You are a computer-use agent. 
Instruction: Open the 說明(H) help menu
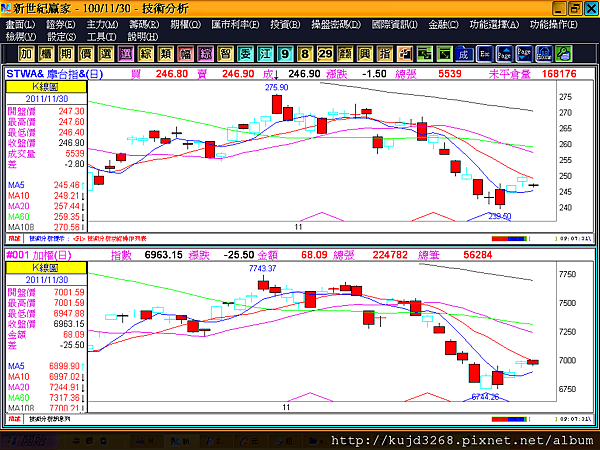point(142,37)
